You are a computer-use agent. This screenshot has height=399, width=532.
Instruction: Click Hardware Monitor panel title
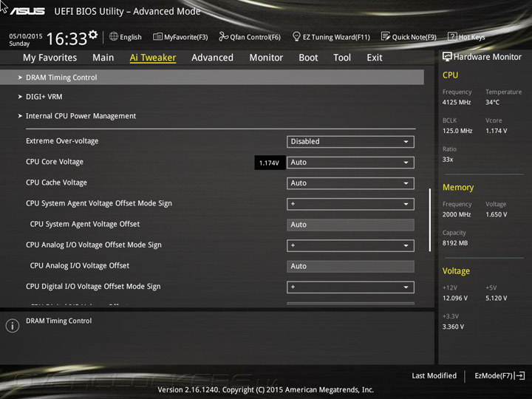tap(487, 57)
